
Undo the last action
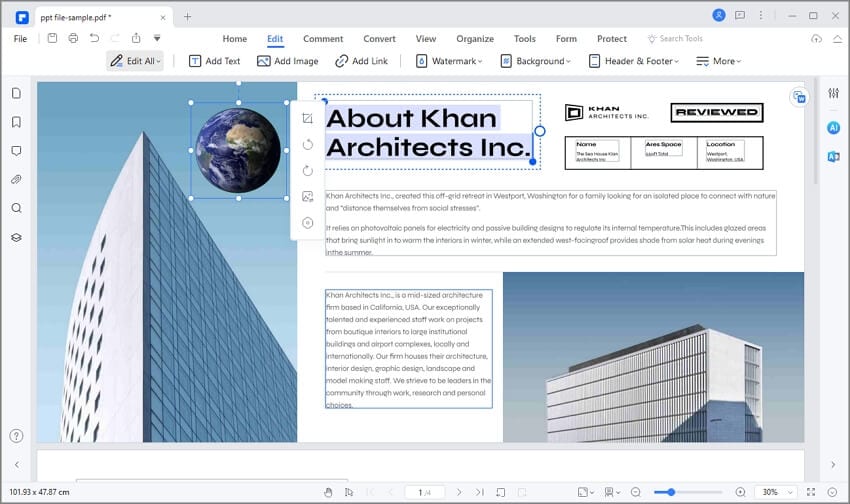(94, 38)
